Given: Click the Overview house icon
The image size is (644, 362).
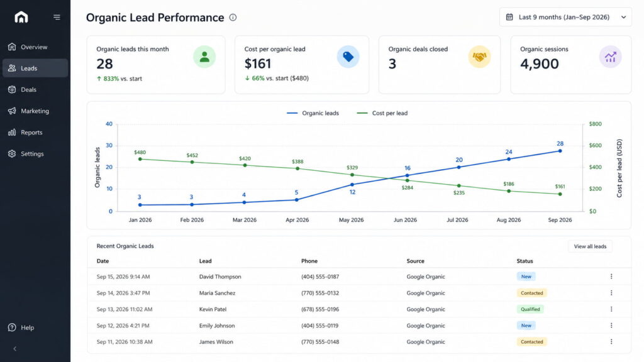Looking at the screenshot, I should coord(12,47).
